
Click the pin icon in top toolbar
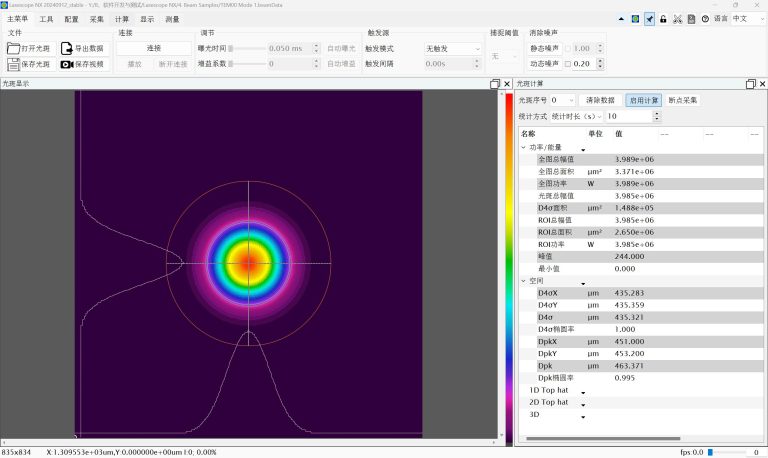pyautogui.click(x=649, y=19)
